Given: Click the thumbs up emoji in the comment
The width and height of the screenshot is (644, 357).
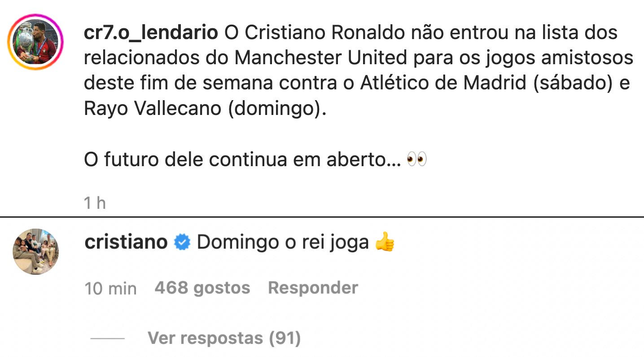Looking at the screenshot, I should pos(385,243).
